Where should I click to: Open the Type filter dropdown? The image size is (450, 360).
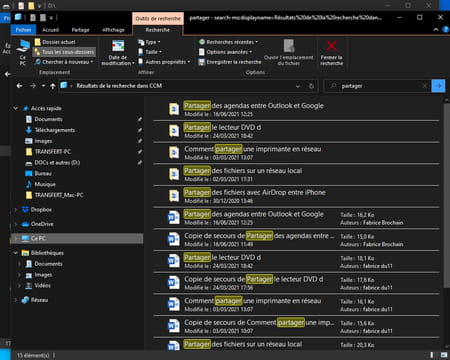coord(149,42)
